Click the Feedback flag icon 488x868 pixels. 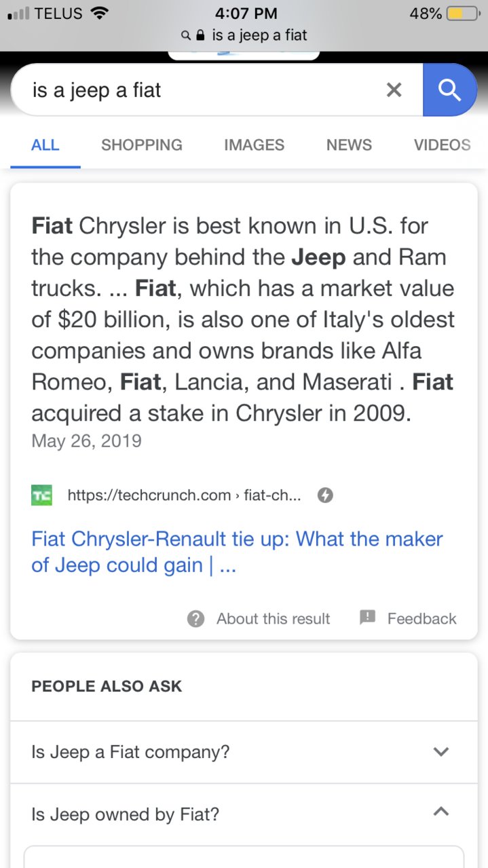click(x=367, y=618)
